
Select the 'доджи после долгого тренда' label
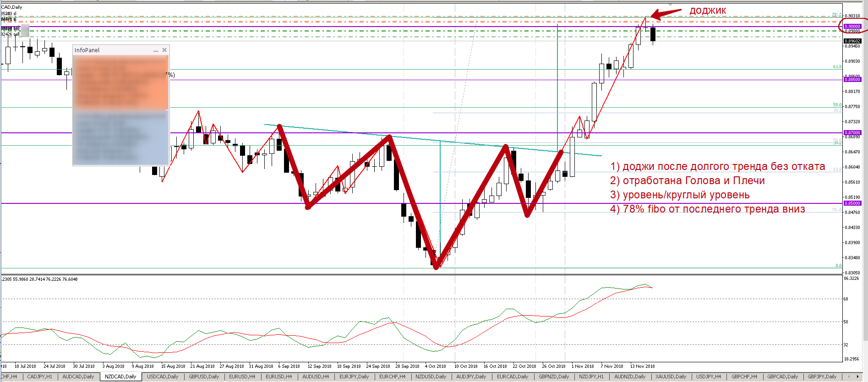[718, 167]
